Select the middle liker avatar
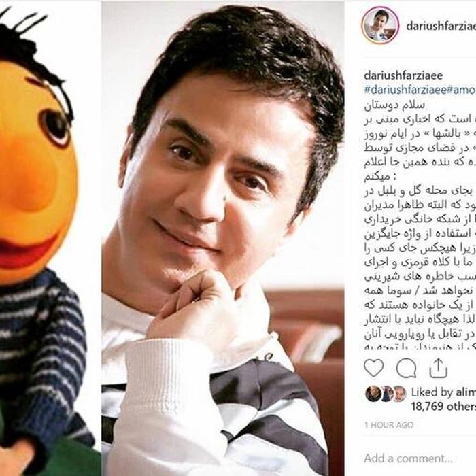 click(x=386, y=394)
